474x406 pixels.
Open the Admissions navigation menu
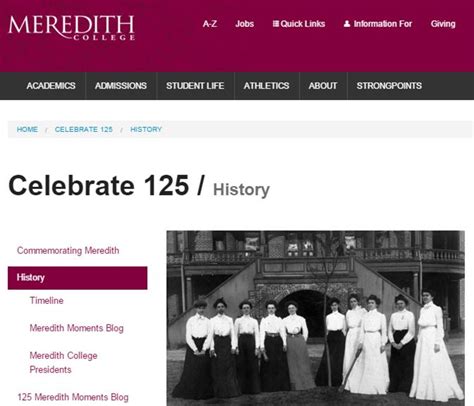pyautogui.click(x=121, y=86)
